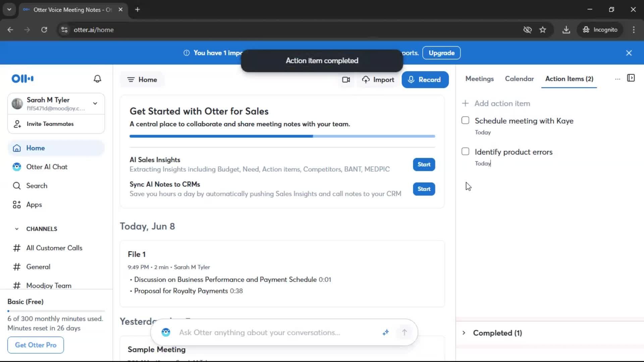Image resolution: width=644 pixels, height=362 pixels.
Task: Click the Sarah M Tyler avatar
Action: pos(17,104)
